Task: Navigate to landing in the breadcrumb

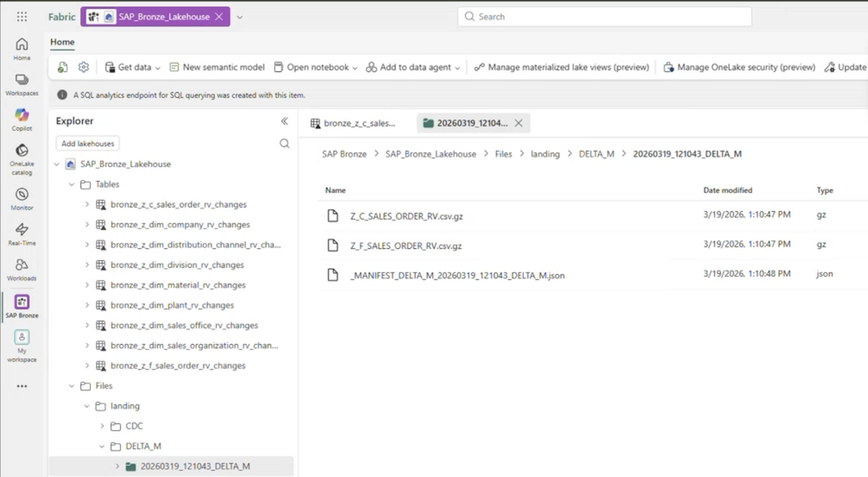Action: pyautogui.click(x=545, y=154)
